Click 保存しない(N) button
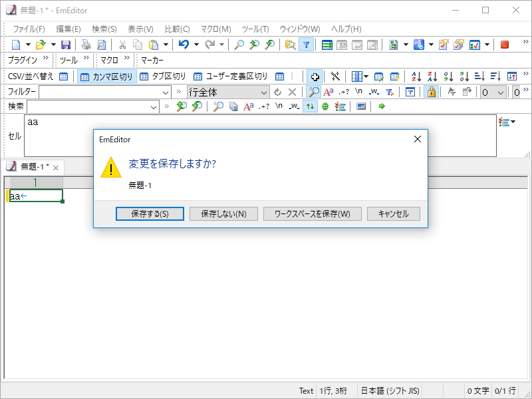532x399 pixels. pyautogui.click(x=223, y=213)
